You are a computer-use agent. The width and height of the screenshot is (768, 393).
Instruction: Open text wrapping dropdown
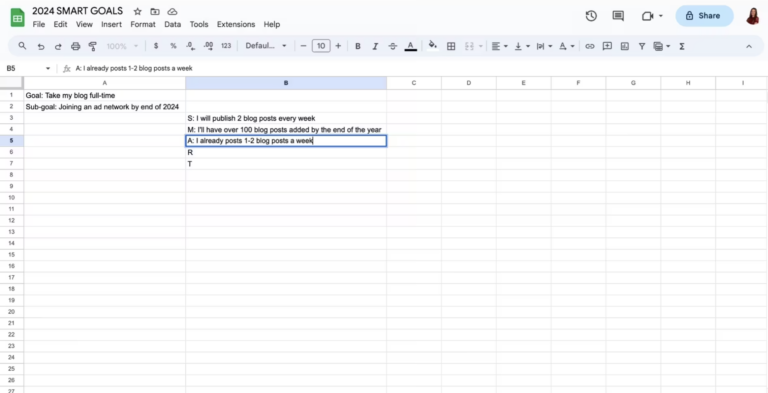[544, 46]
